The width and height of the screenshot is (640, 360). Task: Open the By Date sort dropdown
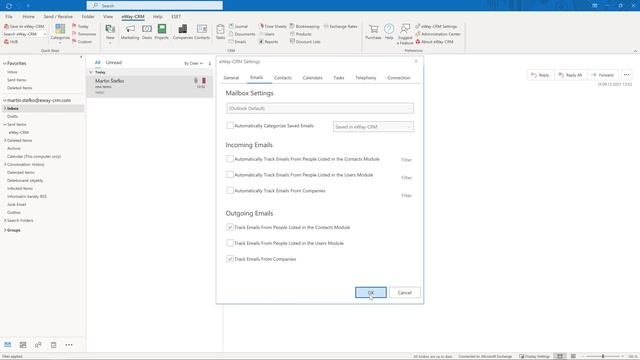click(193, 63)
